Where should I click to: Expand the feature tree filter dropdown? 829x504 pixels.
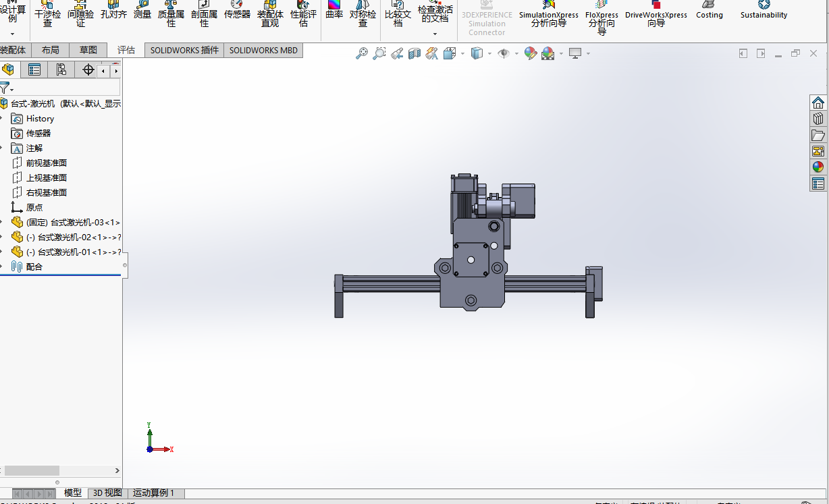tap(11, 90)
